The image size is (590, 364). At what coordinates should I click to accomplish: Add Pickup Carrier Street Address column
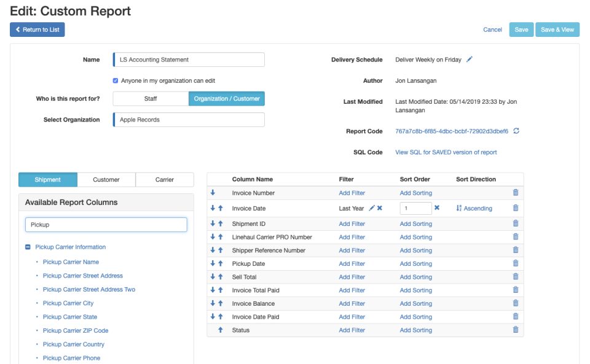click(83, 276)
